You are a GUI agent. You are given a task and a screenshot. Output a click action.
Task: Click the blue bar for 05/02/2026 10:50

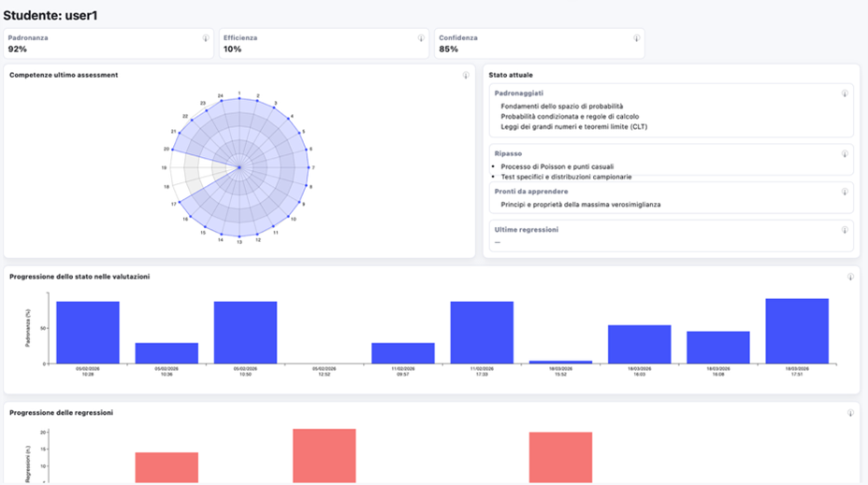tap(245, 333)
